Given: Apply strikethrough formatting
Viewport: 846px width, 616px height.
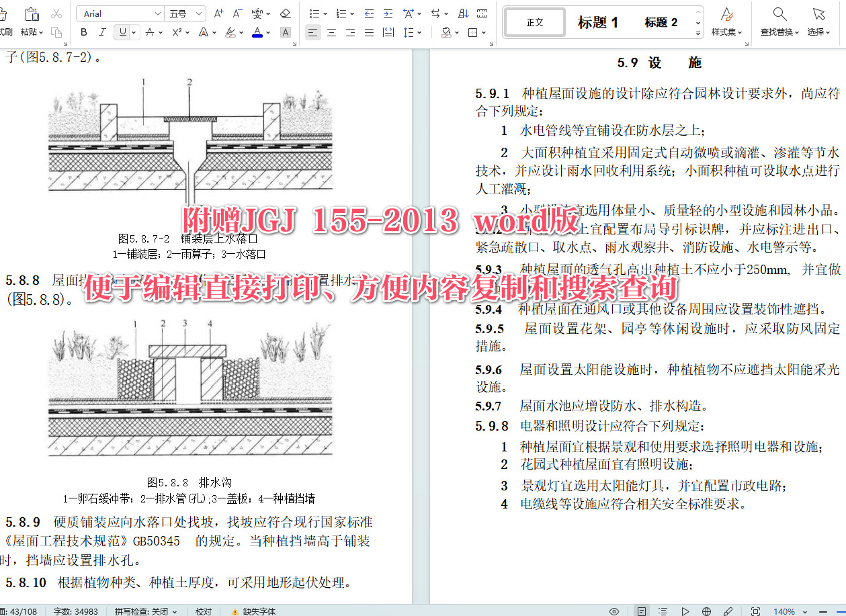Looking at the screenshot, I should click(150, 32).
